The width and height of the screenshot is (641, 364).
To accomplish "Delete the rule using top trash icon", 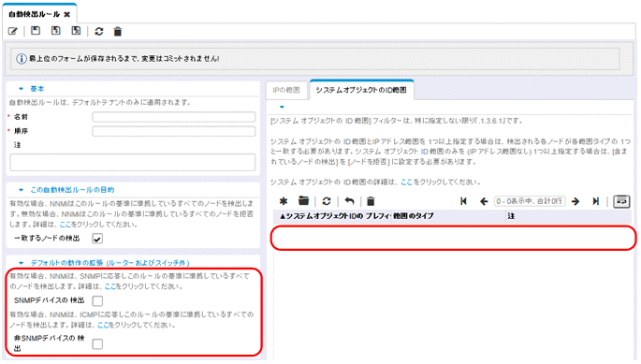I will click(x=118, y=31).
